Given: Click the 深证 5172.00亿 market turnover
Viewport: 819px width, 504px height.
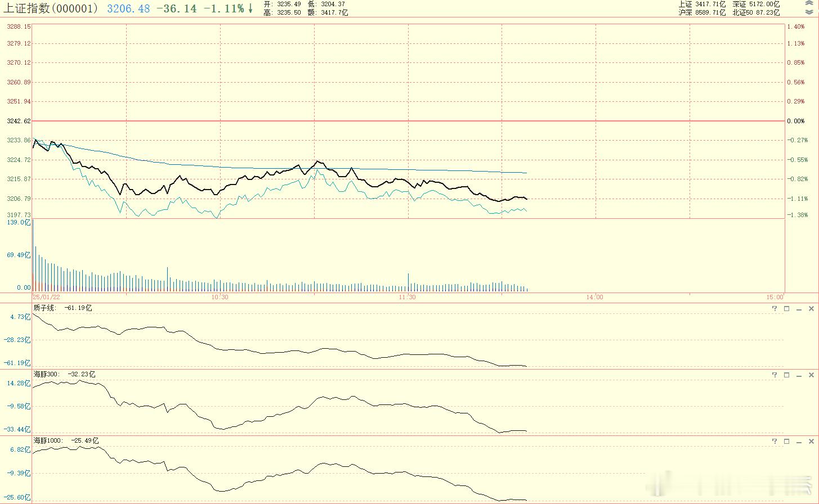Looking at the screenshot, I should (x=756, y=4).
